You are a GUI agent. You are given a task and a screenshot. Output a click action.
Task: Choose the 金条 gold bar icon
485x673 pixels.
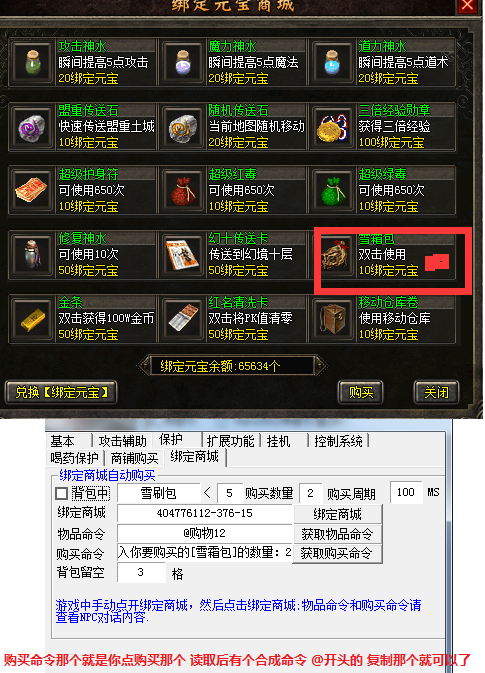33,319
